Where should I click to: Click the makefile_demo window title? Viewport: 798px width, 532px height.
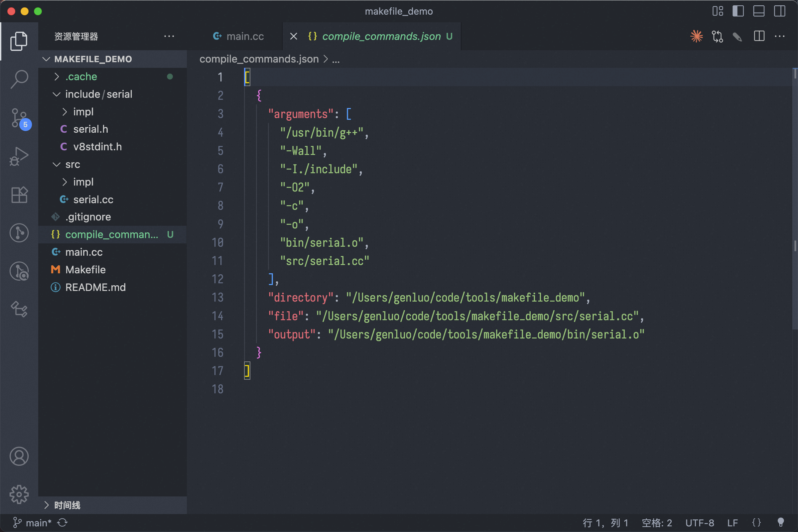pyautogui.click(x=399, y=11)
